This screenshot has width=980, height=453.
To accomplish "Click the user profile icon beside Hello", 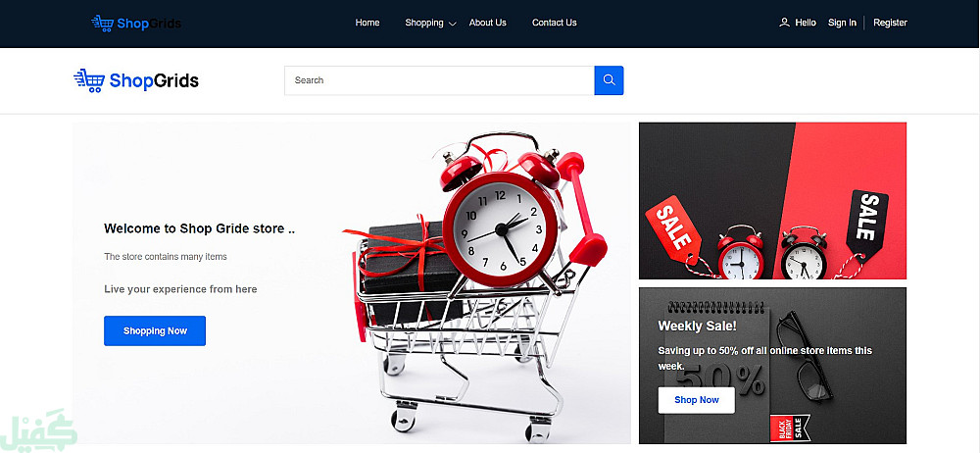I will click(784, 23).
